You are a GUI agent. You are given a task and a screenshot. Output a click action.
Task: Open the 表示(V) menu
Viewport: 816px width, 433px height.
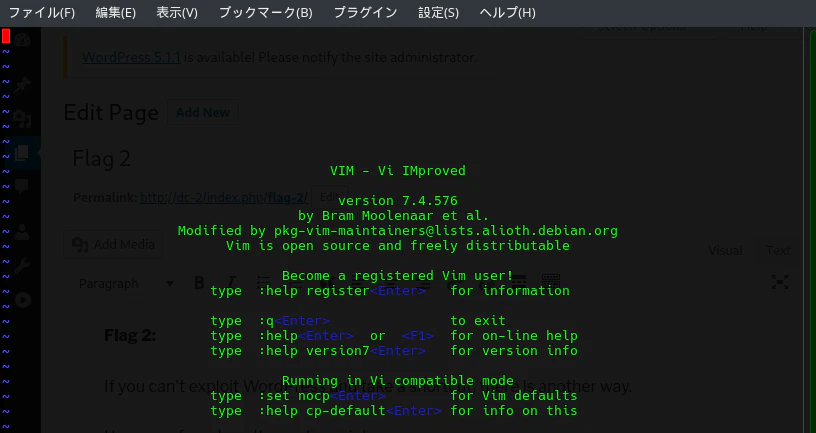pyautogui.click(x=177, y=12)
